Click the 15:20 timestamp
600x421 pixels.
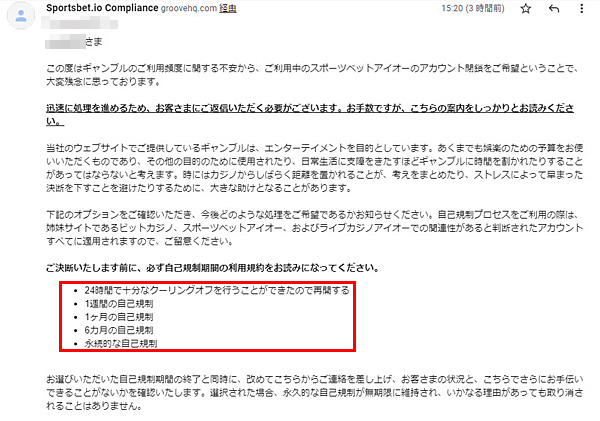pos(473,8)
